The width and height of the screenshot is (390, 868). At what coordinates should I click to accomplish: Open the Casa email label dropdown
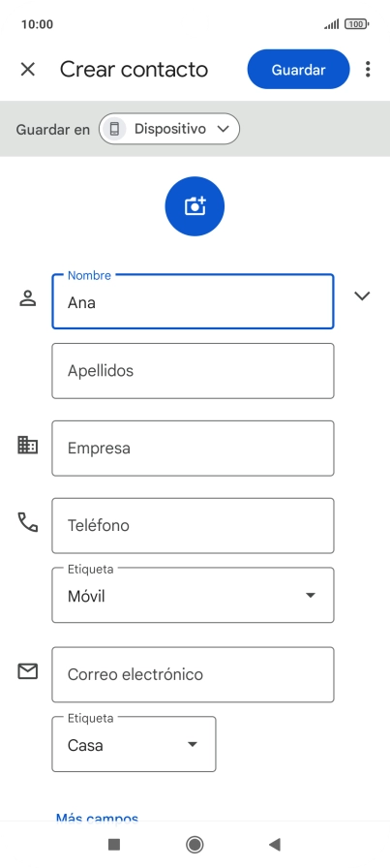coord(134,745)
